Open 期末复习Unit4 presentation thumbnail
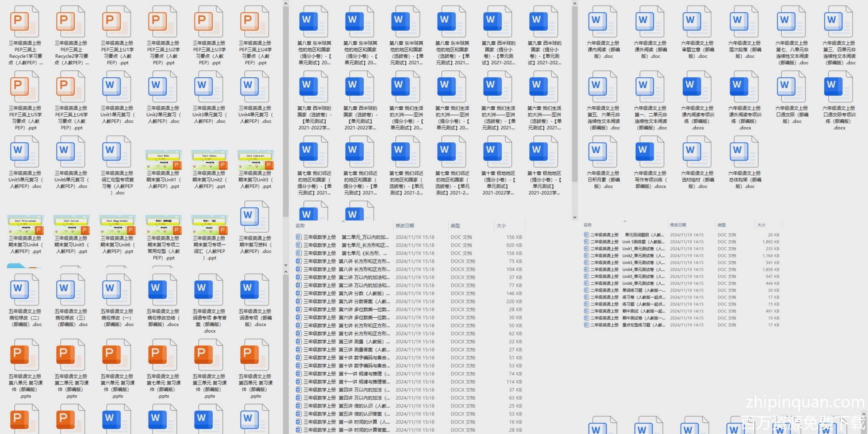 pyautogui.click(x=24, y=225)
